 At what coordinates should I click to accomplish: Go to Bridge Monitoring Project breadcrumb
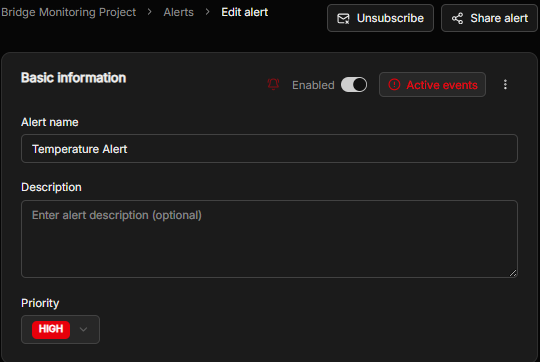click(69, 12)
